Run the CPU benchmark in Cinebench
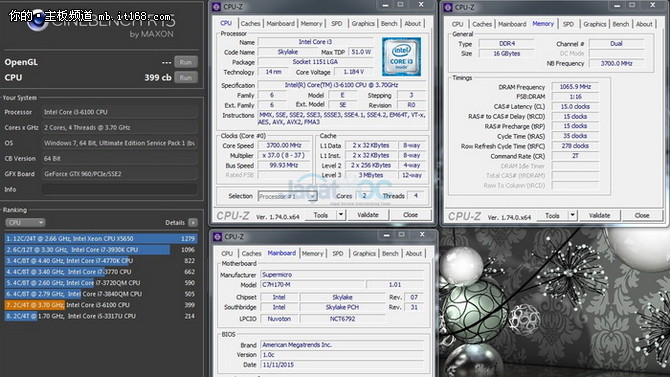Screen dimensions: 670x377 tap(186, 78)
